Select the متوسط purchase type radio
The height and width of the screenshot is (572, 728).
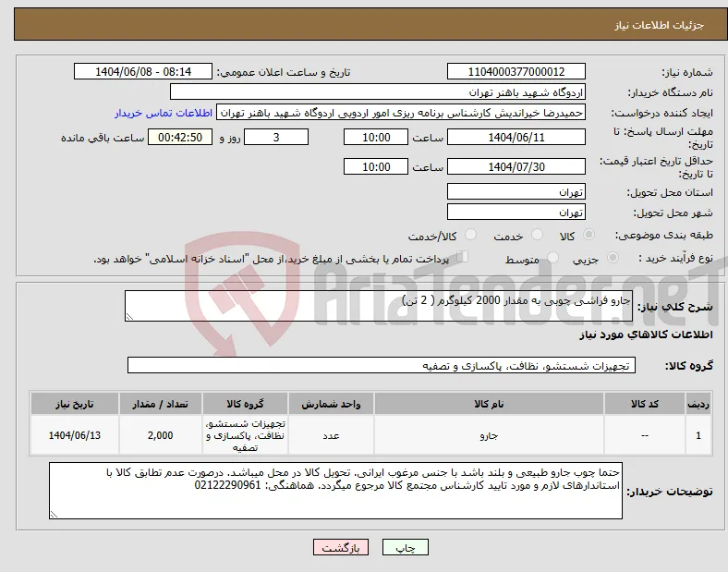coord(552,258)
